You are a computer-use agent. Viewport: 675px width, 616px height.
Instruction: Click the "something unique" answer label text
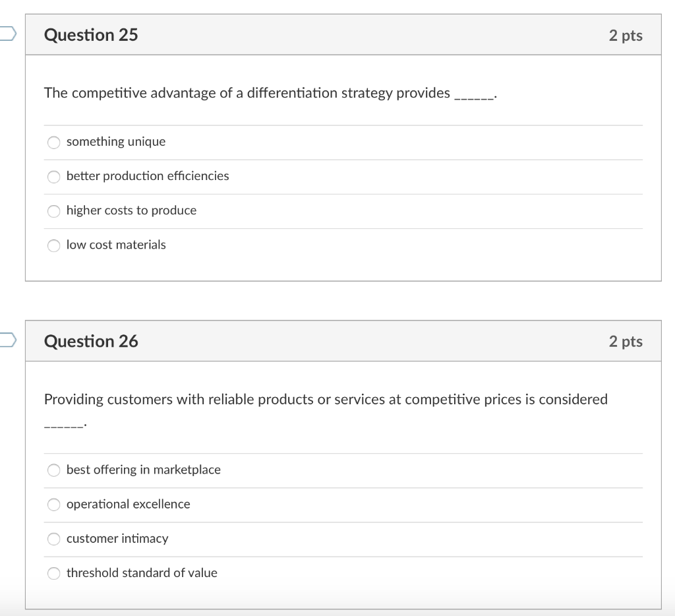coord(115,142)
